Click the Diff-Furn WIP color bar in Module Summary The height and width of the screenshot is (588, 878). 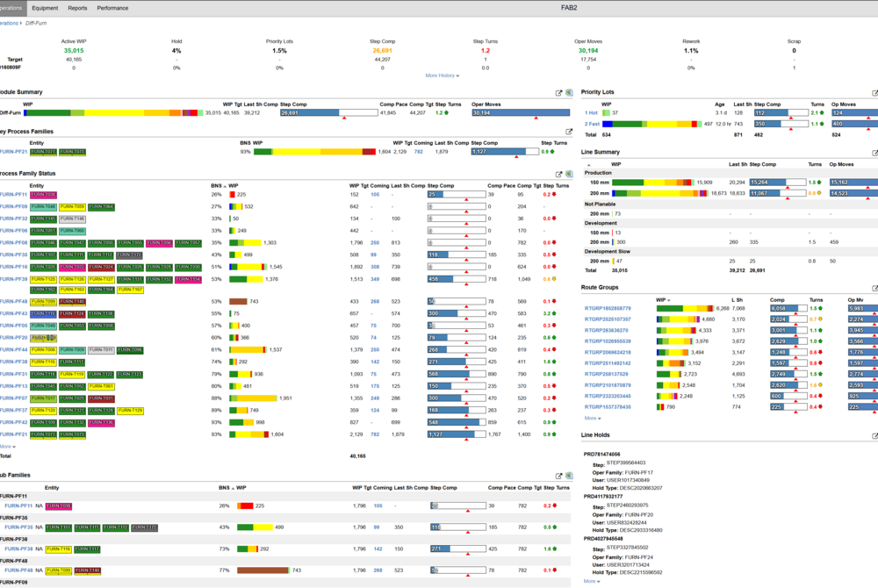112,113
